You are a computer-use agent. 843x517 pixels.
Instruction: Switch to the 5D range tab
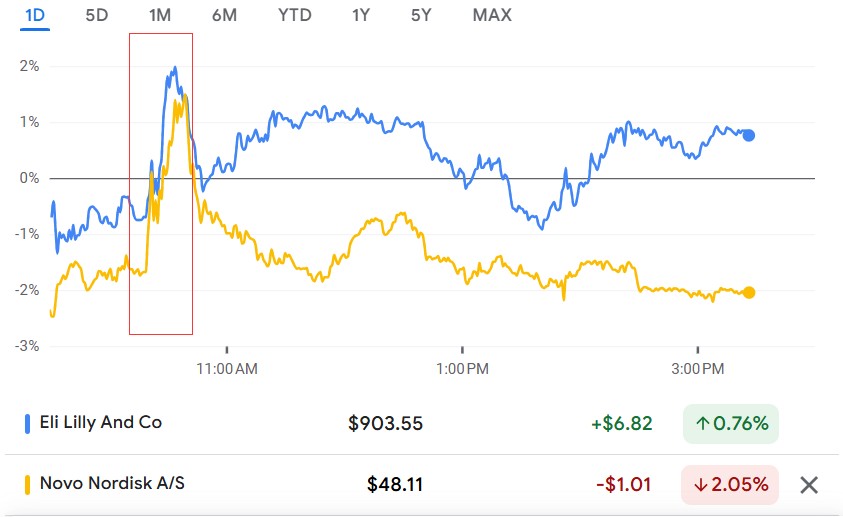coord(97,15)
